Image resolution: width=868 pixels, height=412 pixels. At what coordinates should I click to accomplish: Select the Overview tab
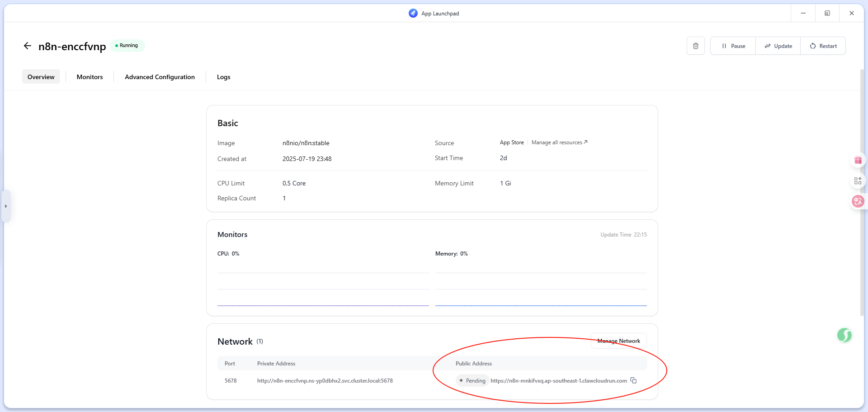point(41,77)
